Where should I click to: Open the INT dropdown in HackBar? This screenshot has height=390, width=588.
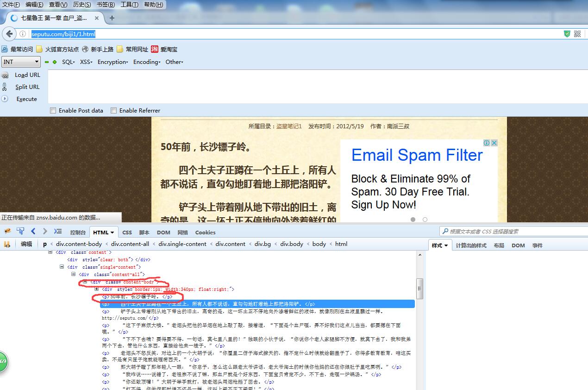tap(21, 62)
